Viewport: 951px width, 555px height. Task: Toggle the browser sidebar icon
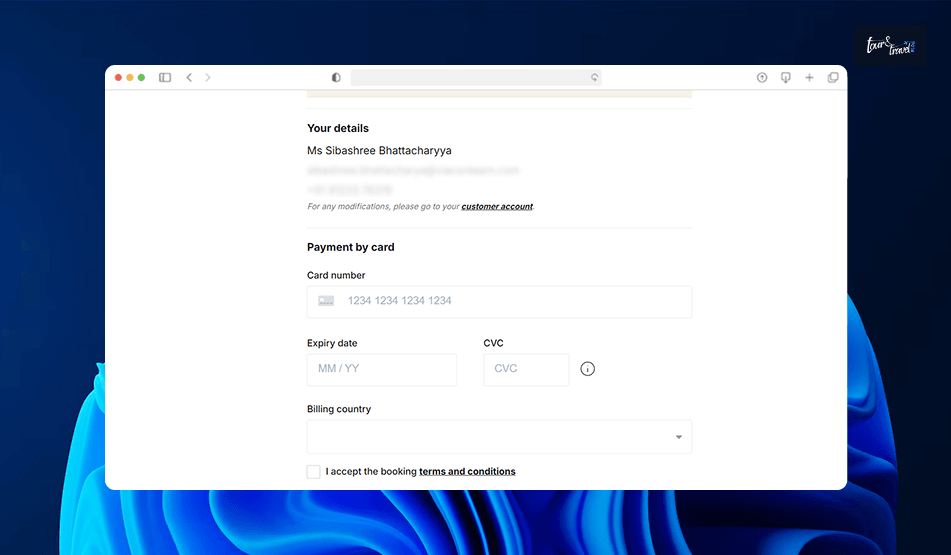pos(165,78)
